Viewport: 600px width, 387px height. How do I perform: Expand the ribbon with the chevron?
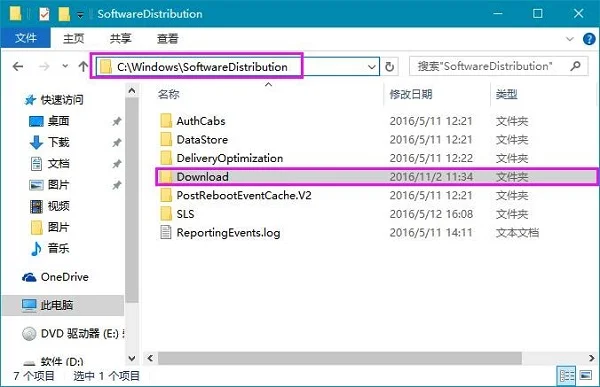[x=570, y=39]
